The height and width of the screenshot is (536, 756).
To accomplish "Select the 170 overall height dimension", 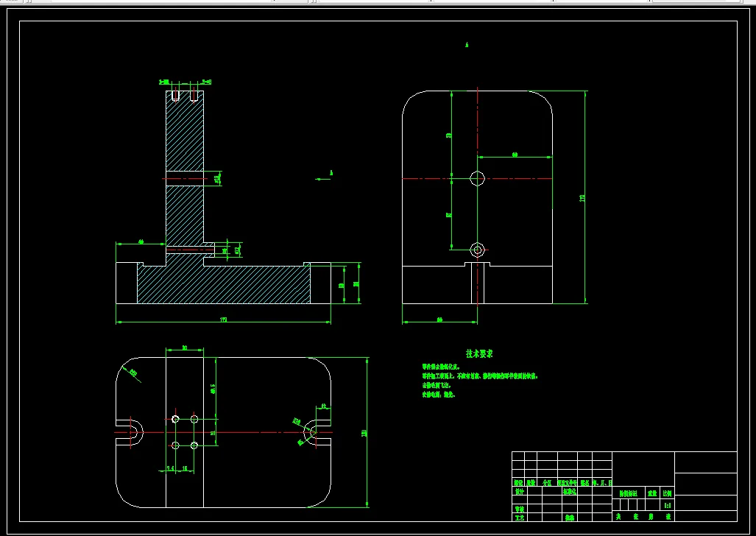I will (x=582, y=198).
